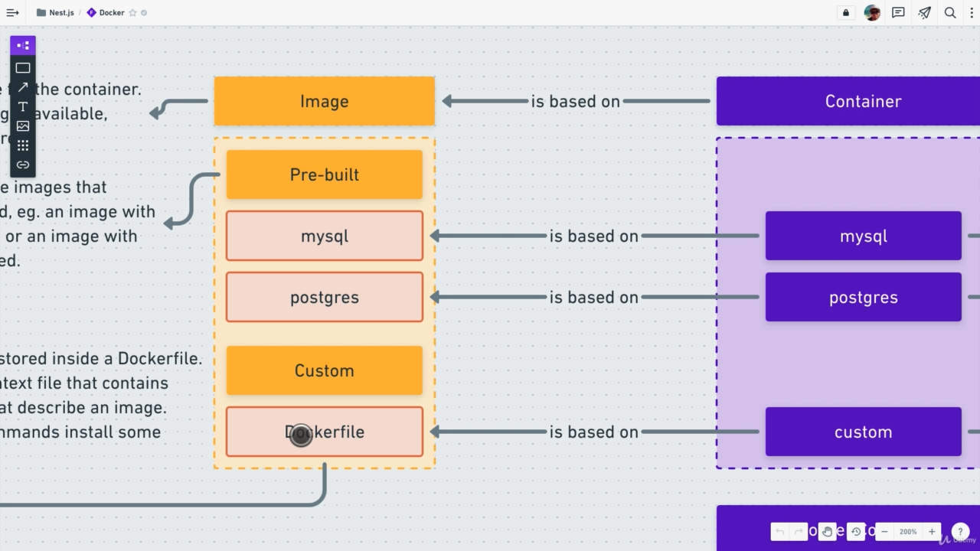Click the share paper-plane icon
The width and height of the screenshot is (980, 551).
(924, 13)
